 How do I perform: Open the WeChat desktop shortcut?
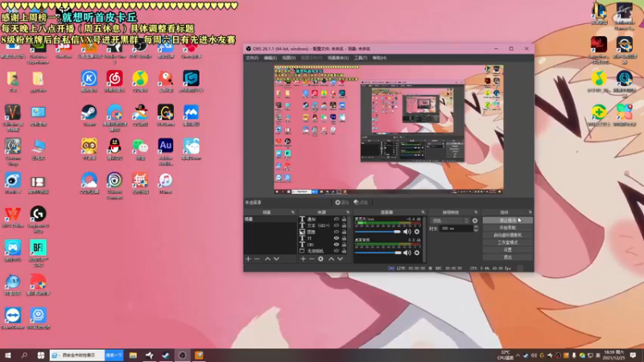tap(140, 150)
